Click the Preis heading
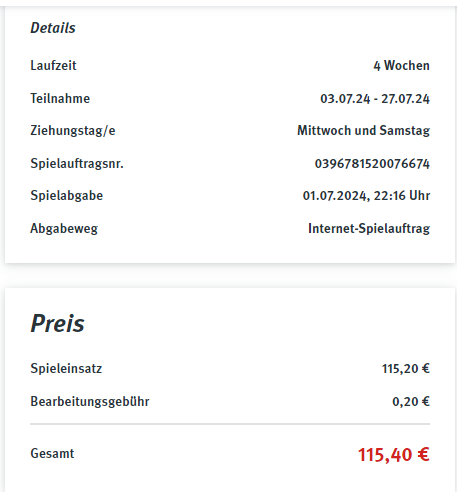 (x=57, y=324)
